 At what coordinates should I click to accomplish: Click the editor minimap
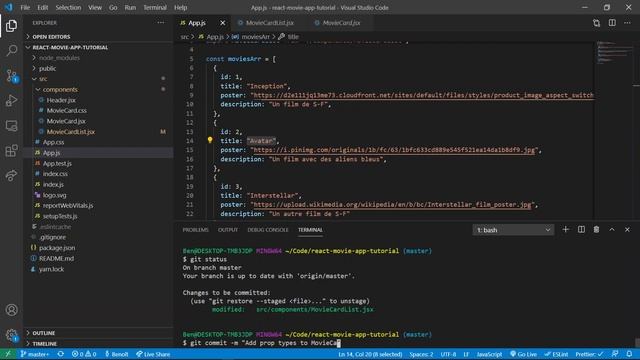pos(615,53)
